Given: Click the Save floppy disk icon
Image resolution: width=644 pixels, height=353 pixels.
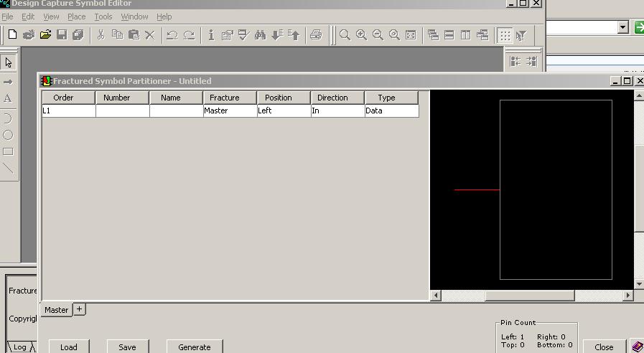Looking at the screenshot, I should 62,35.
